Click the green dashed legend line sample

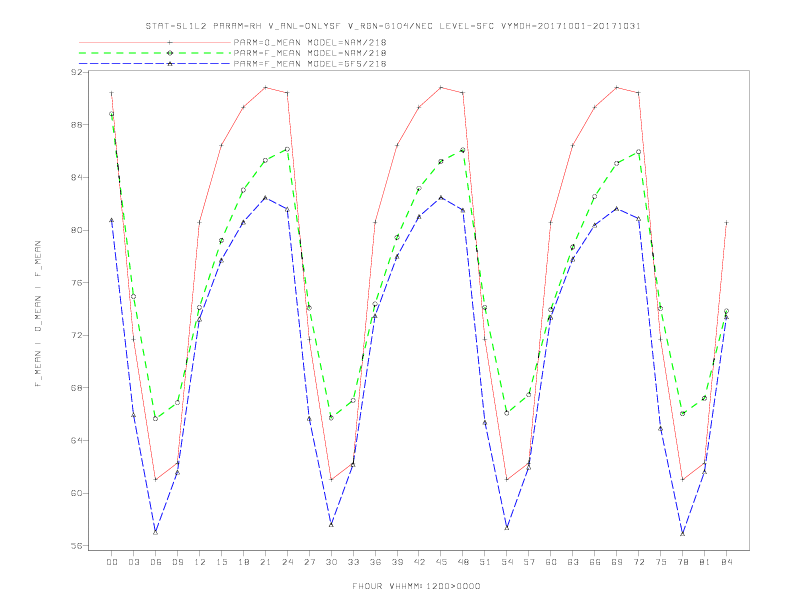[x=155, y=53]
